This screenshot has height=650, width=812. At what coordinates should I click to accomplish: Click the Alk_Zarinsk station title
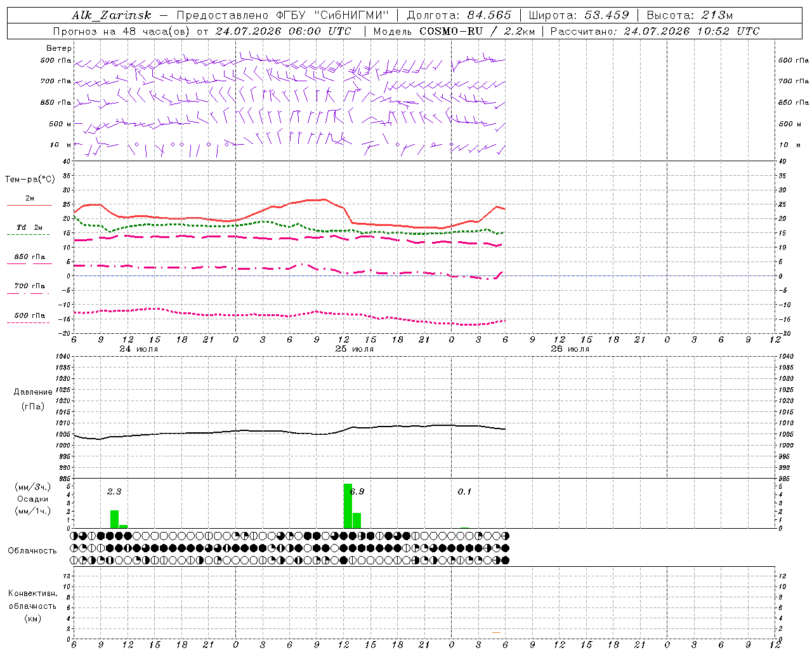[x=112, y=15]
